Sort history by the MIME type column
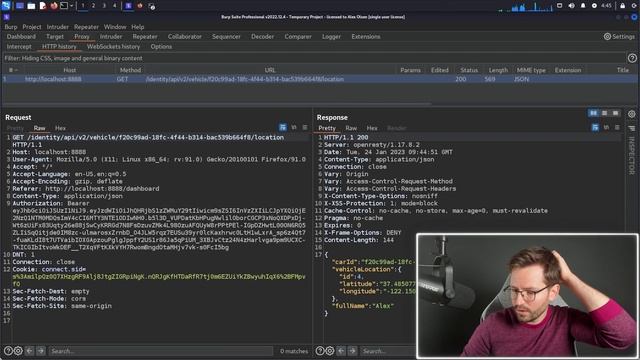Screen dimensions: 640x360 (531, 70)
